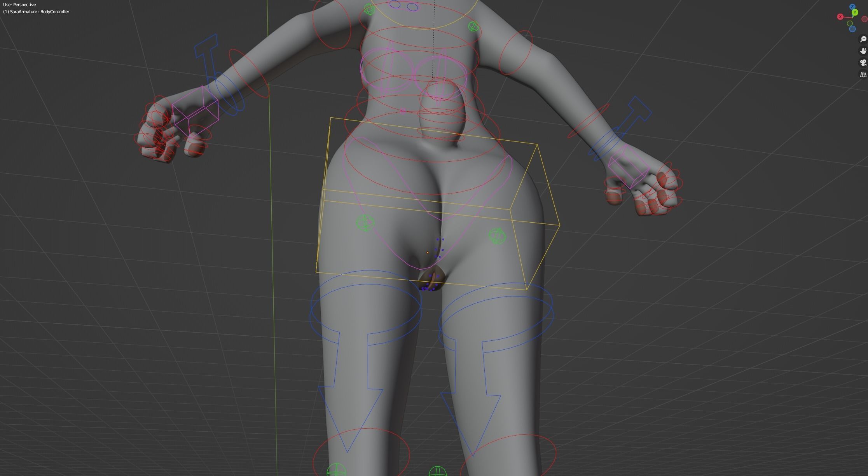Click the red X axis on navigation gizmo
Screen dimensions: 868x476
(x=840, y=17)
